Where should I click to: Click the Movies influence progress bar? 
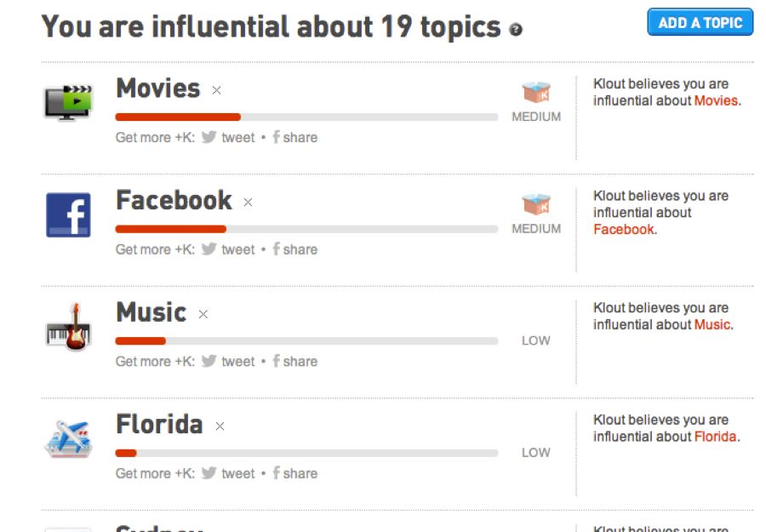tap(306, 117)
